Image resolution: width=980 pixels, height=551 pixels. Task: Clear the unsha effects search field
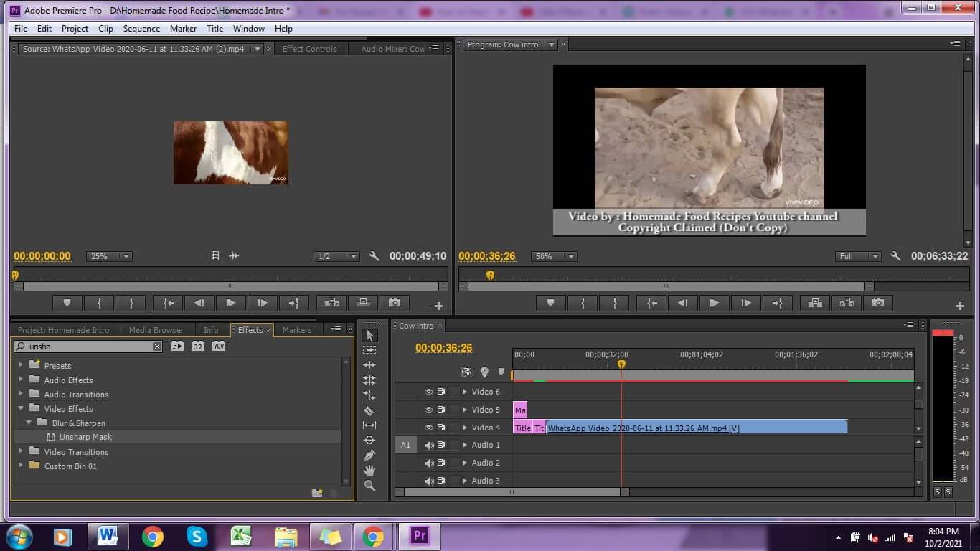[156, 346]
